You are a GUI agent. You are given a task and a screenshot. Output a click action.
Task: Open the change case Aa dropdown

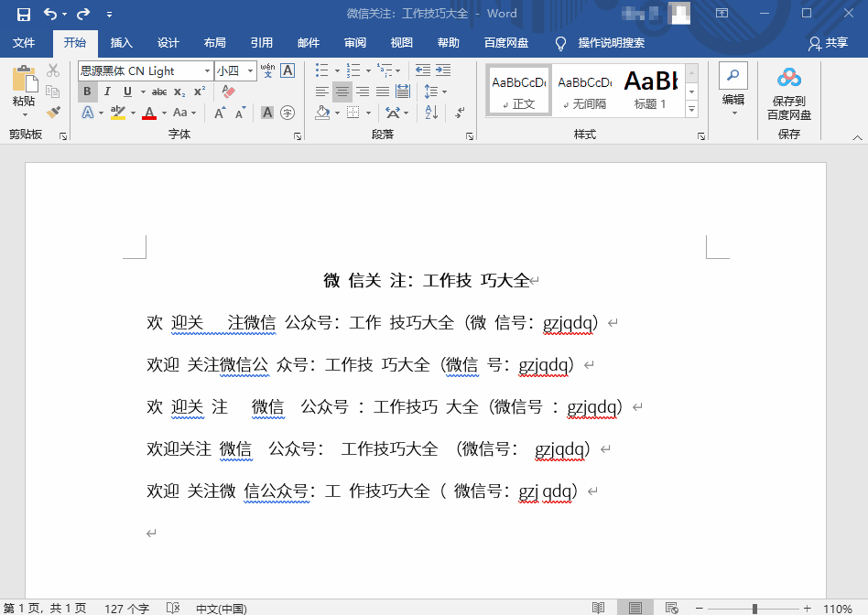(184, 113)
